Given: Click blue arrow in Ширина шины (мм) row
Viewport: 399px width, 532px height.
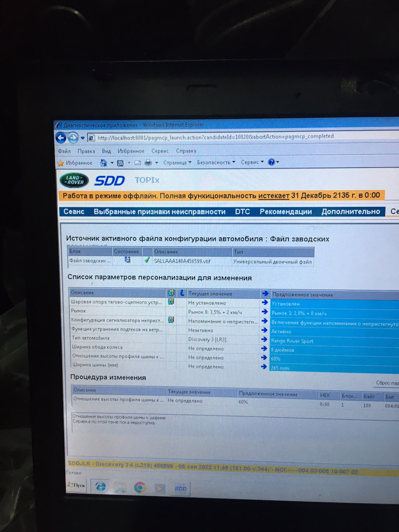Looking at the screenshot, I should [264, 367].
